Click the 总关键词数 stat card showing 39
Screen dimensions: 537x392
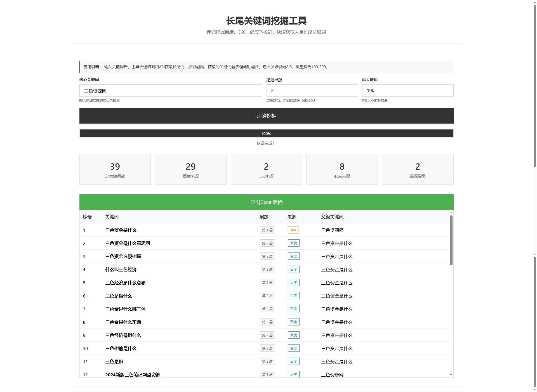(115, 169)
